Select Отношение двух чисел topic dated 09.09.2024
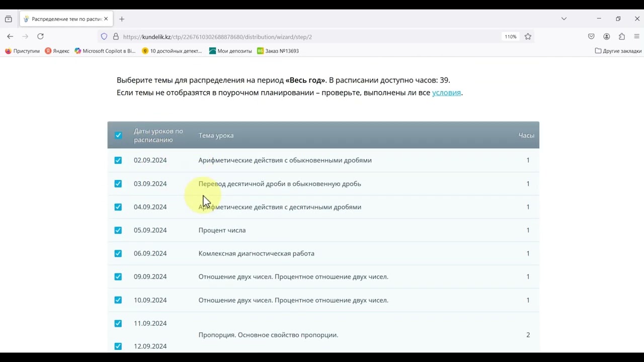644x362 pixels. [x=293, y=277]
